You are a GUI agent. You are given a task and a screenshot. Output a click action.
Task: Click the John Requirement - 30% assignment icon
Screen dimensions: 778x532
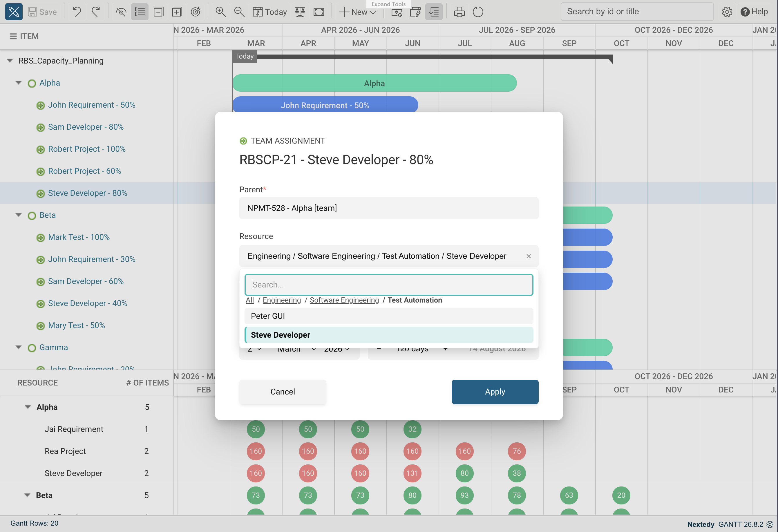tap(41, 260)
